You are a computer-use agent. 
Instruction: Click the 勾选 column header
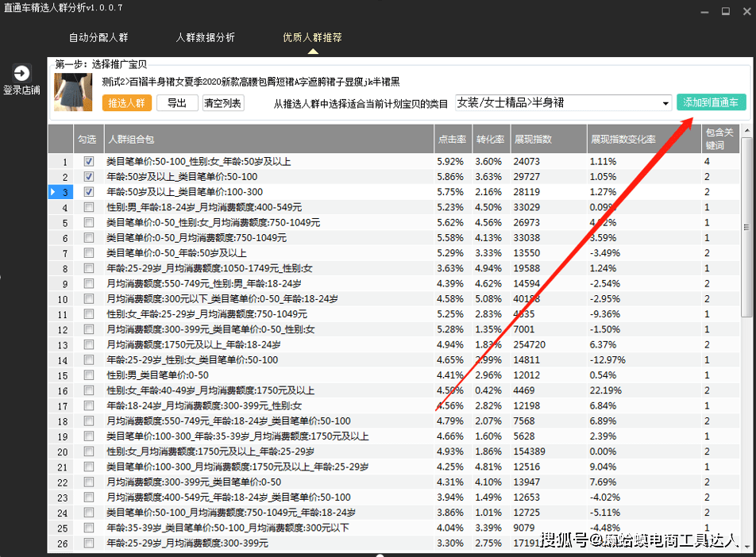coord(88,140)
